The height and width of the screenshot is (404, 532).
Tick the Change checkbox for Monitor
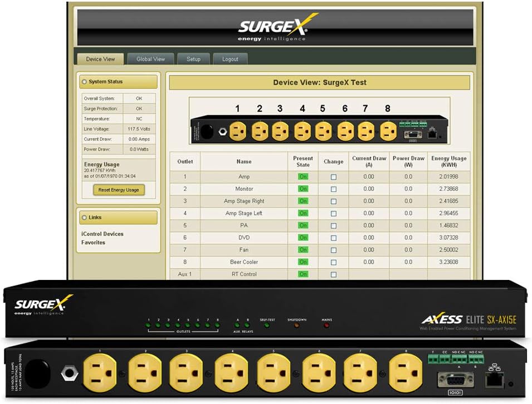pyautogui.click(x=334, y=189)
